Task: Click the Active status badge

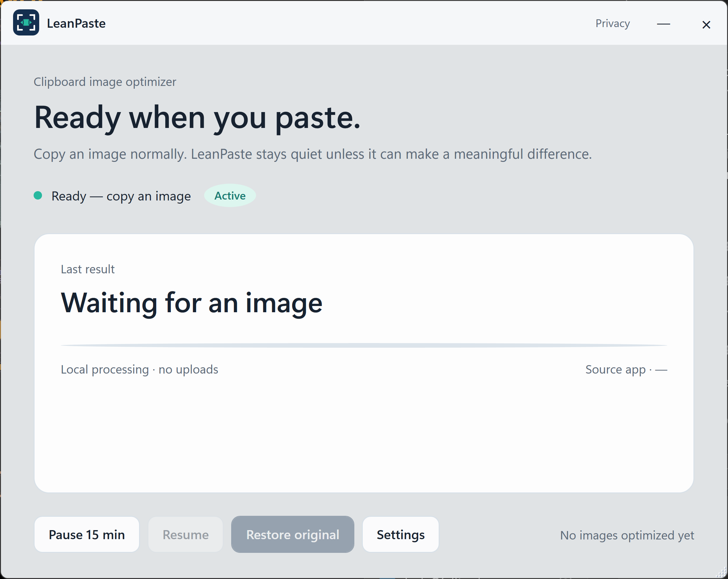Action: coord(230,195)
